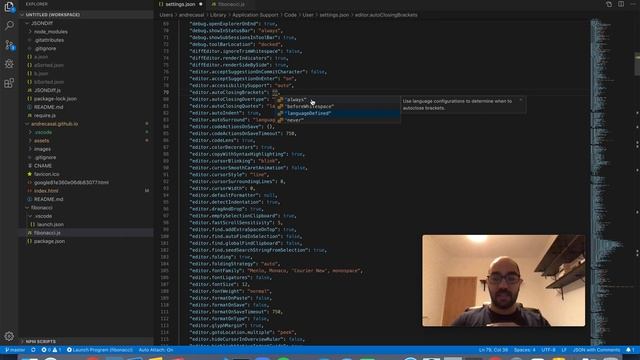Click UTF-8 encoding in status bar

click(548, 350)
